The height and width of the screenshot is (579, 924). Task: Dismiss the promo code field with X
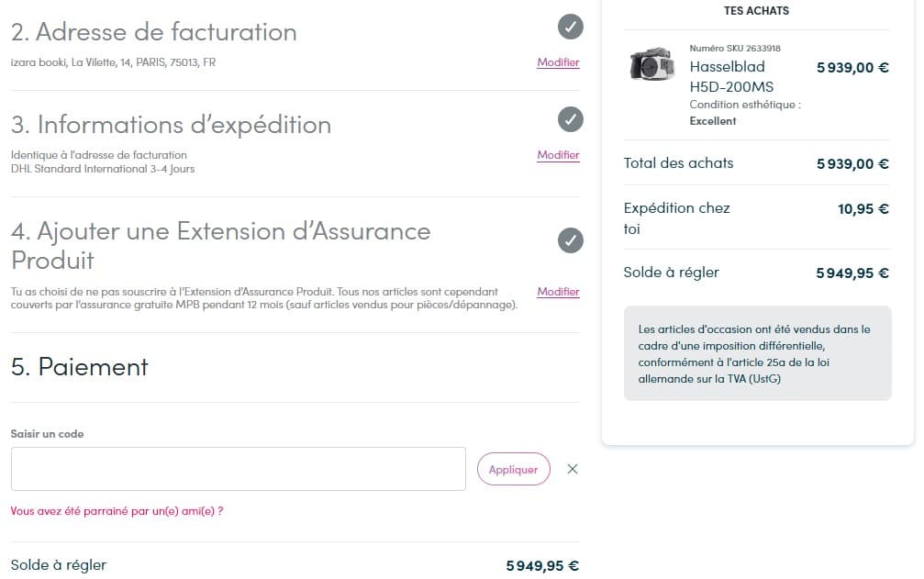573,469
